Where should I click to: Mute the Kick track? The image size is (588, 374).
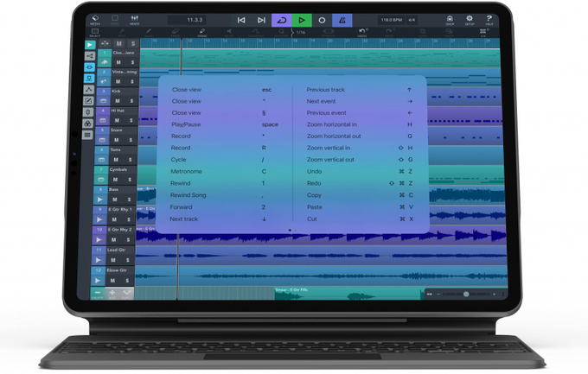point(118,101)
